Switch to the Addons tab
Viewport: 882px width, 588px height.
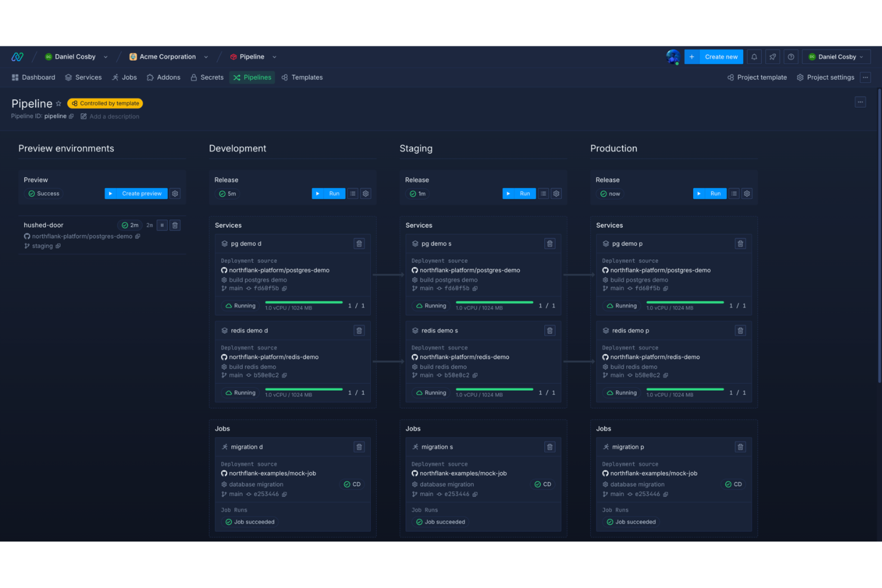pyautogui.click(x=163, y=77)
